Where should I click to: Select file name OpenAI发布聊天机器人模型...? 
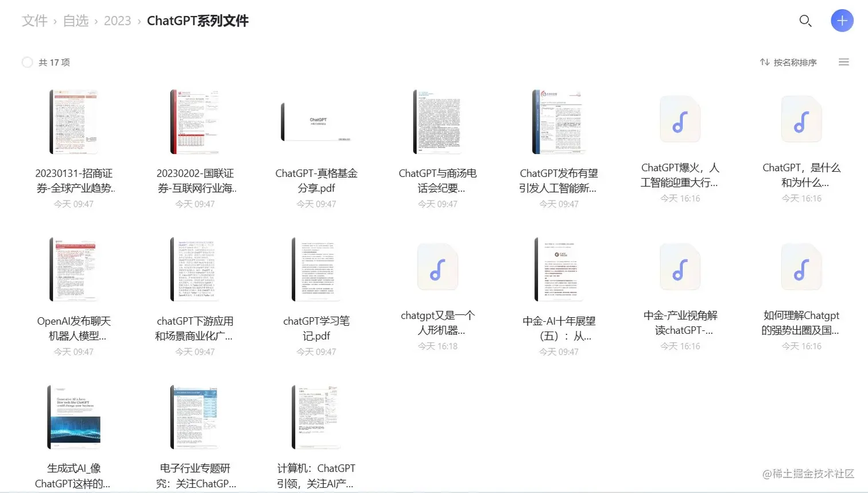click(x=73, y=328)
